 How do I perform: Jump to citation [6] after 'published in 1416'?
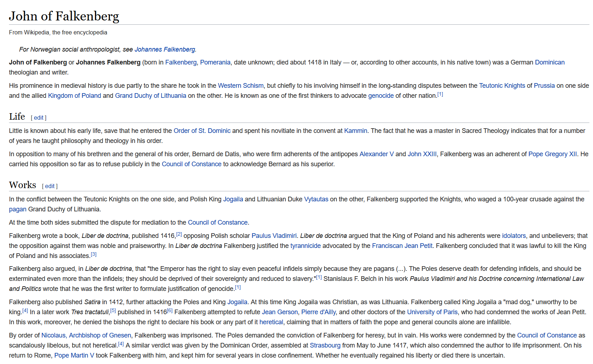[x=170, y=311]
